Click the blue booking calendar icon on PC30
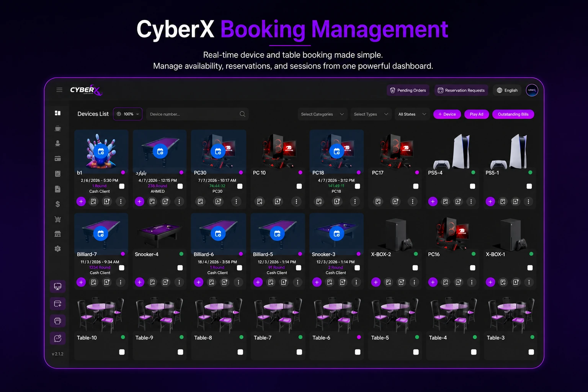588x392 pixels. coord(218,151)
